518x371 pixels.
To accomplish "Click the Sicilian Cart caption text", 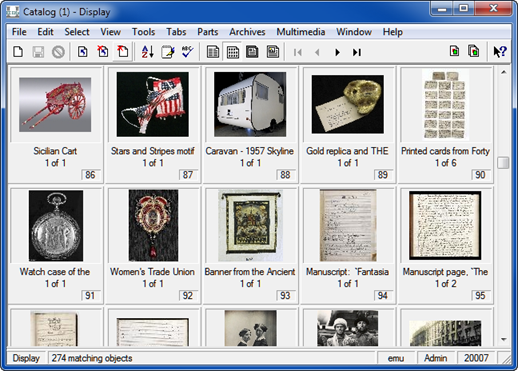I will [55, 151].
